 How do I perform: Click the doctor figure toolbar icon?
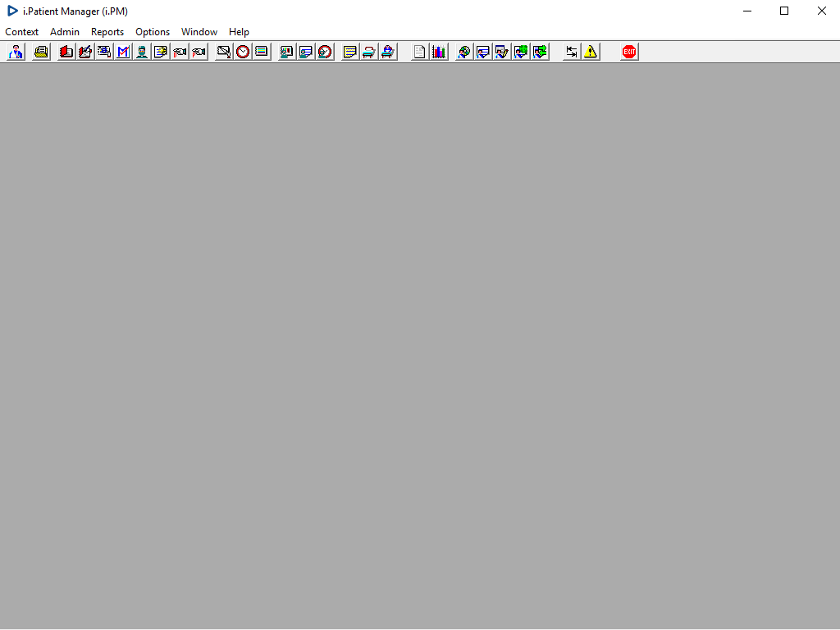16,52
